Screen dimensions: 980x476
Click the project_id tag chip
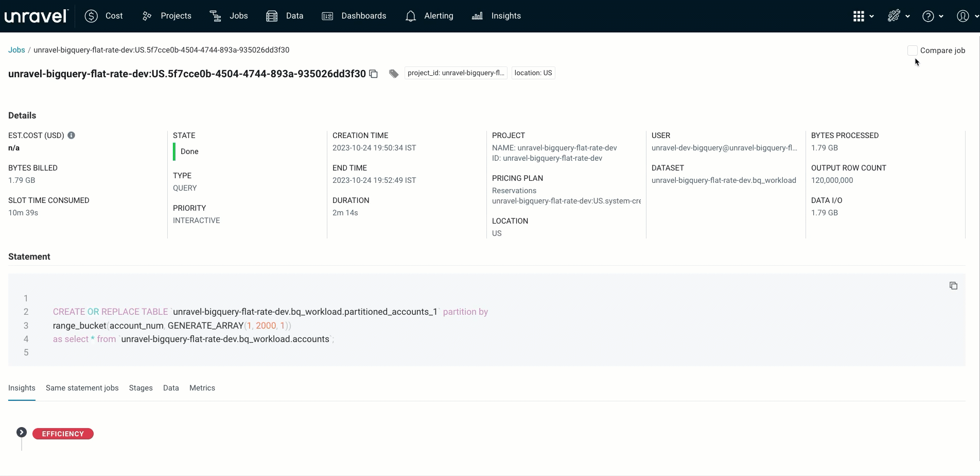(x=455, y=73)
